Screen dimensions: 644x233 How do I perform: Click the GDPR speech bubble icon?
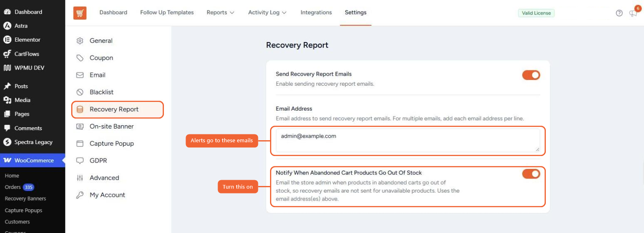80,161
